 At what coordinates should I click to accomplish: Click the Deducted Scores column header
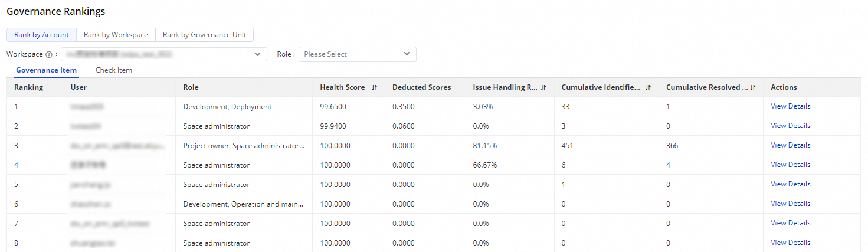421,87
